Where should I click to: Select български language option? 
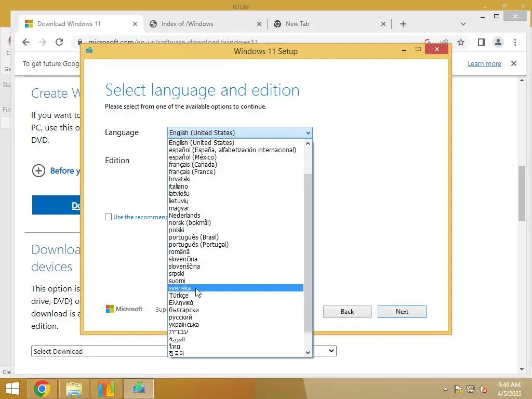coord(236,310)
